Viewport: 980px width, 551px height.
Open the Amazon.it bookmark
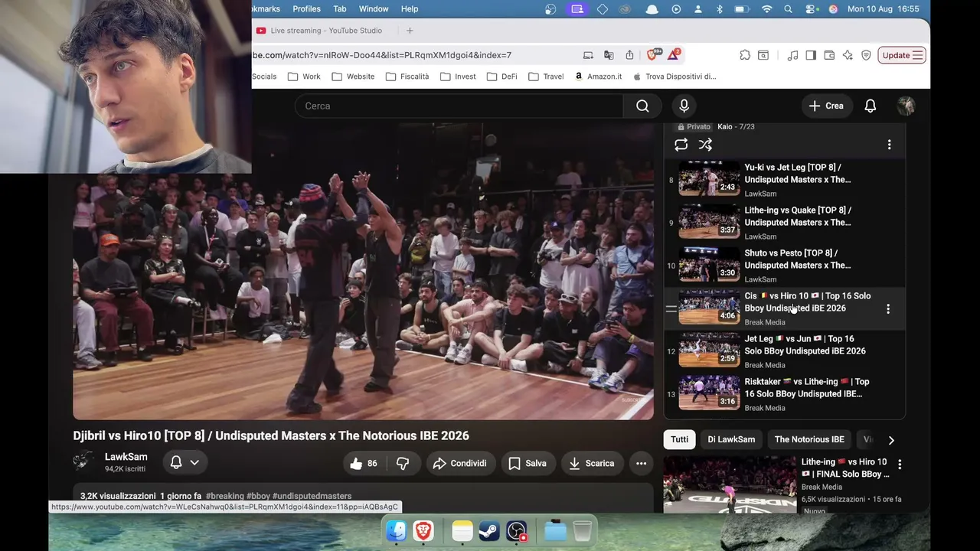[x=598, y=77]
